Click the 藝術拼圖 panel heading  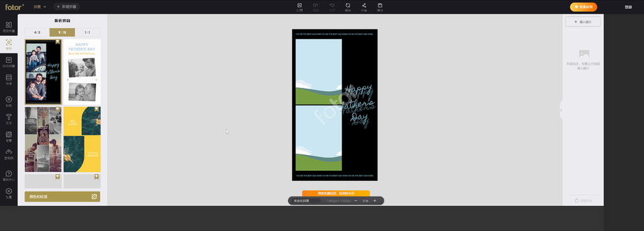[62, 21]
